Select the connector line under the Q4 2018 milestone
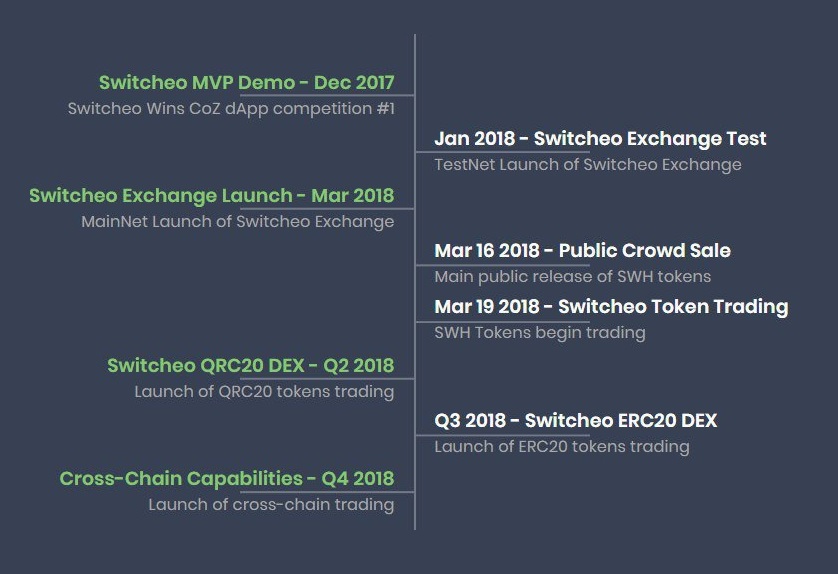The height and width of the screenshot is (574, 838). [x=327, y=492]
